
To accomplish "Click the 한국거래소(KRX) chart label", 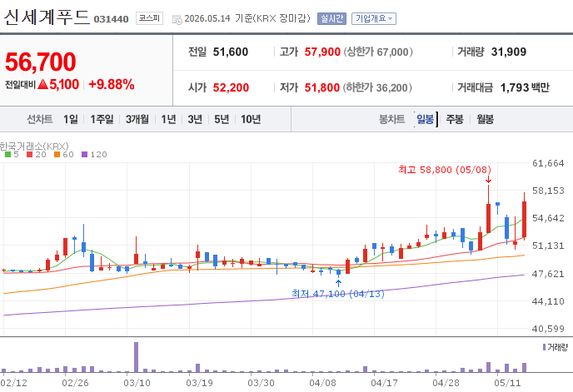I will [x=34, y=146].
